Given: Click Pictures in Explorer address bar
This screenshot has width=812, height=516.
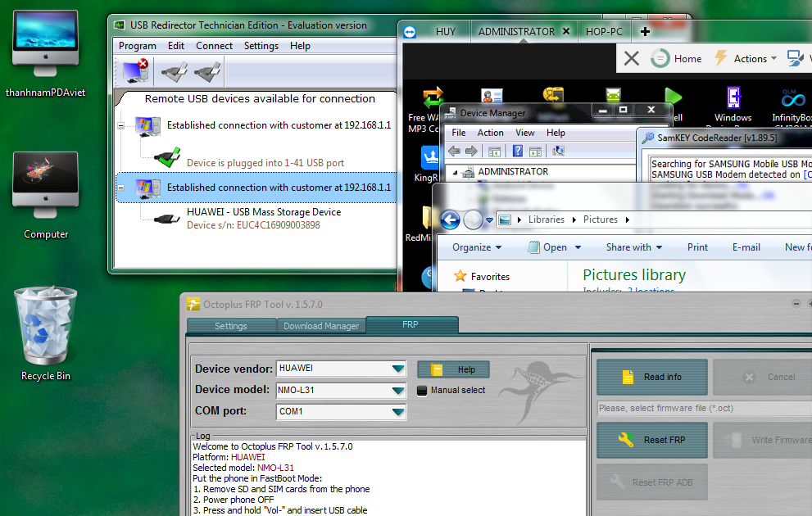Looking at the screenshot, I should [601, 220].
